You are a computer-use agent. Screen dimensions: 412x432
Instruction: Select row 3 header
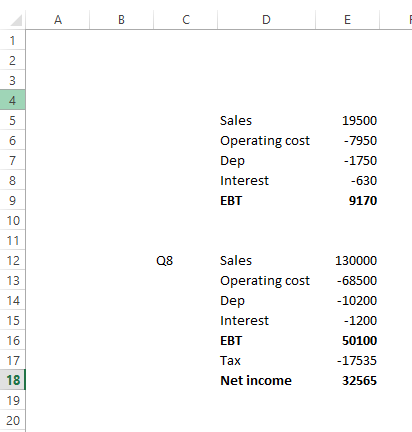click(x=12, y=80)
